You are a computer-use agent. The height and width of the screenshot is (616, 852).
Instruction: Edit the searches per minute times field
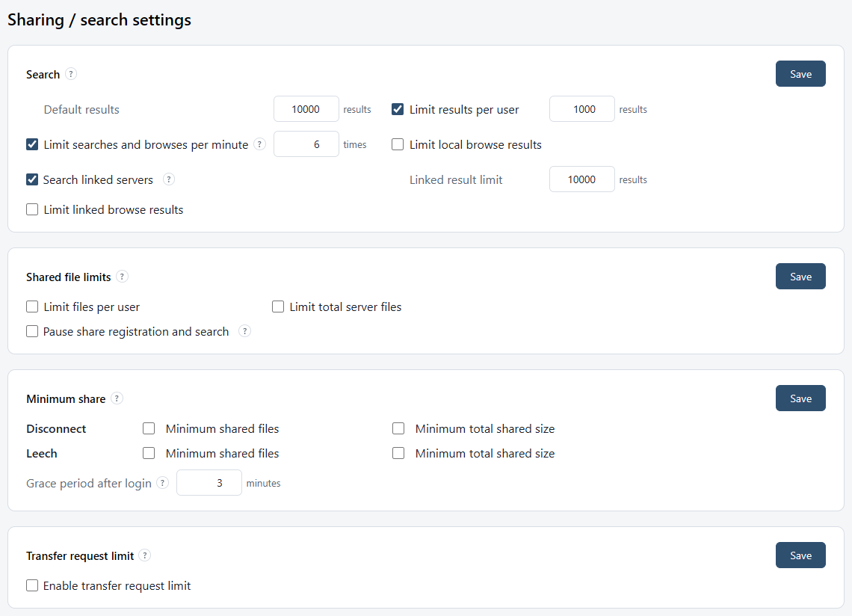coord(306,144)
